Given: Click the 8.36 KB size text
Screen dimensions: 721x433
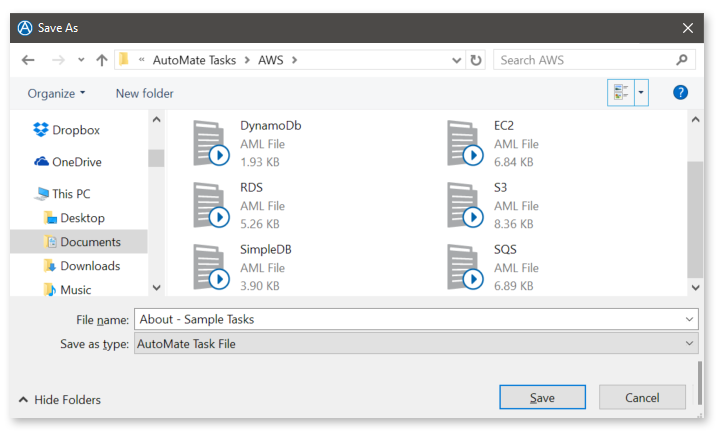Looking at the screenshot, I should tap(514, 224).
